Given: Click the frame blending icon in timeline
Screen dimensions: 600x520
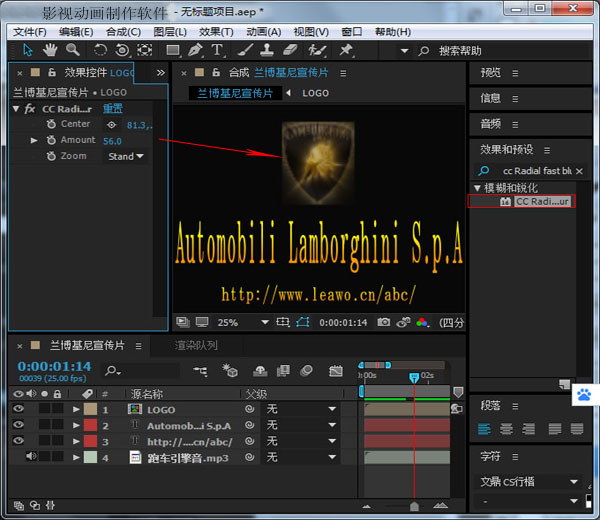Looking at the screenshot, I should (283, 370).
